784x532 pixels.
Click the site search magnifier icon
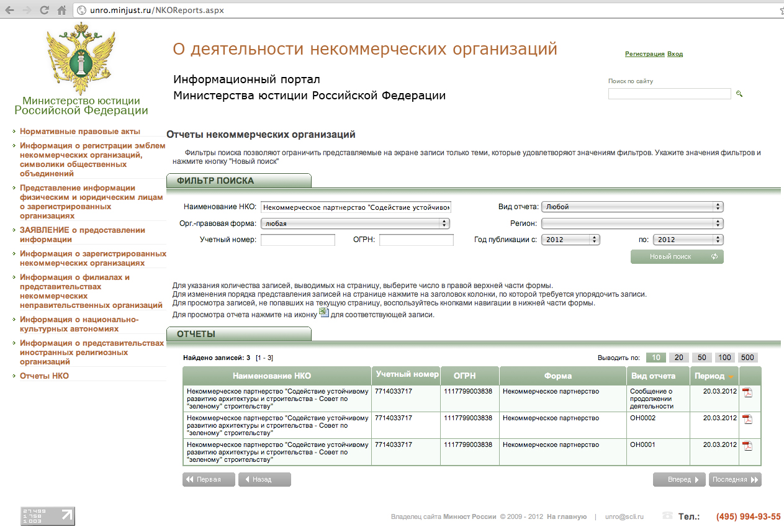click(739, 94)
